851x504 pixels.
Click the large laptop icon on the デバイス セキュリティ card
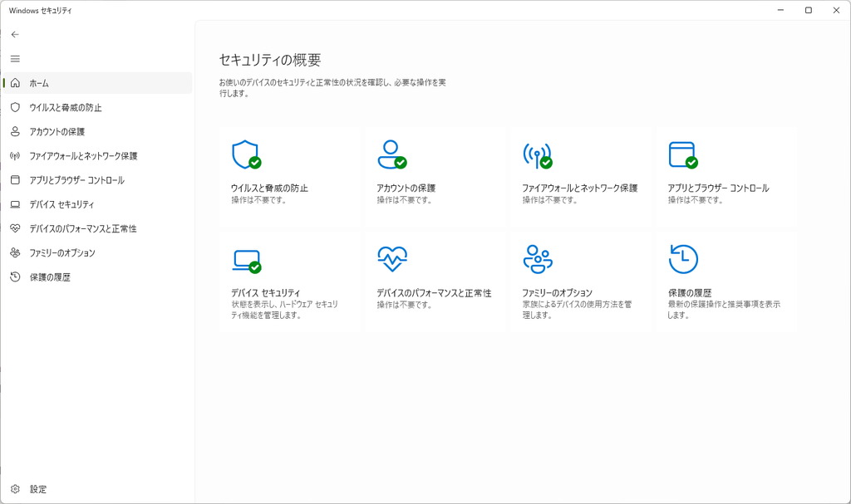pyautogui.click(x=247, y=261)
